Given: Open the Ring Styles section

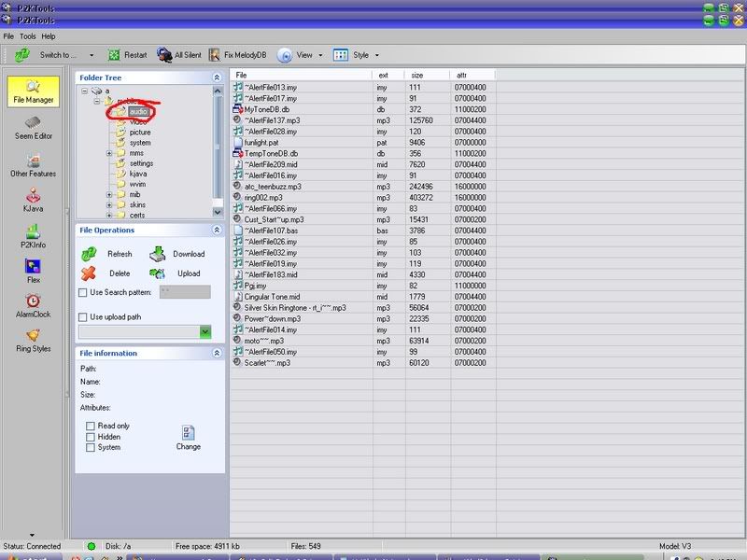Looking at the screenshot, I should pos(34,341).
